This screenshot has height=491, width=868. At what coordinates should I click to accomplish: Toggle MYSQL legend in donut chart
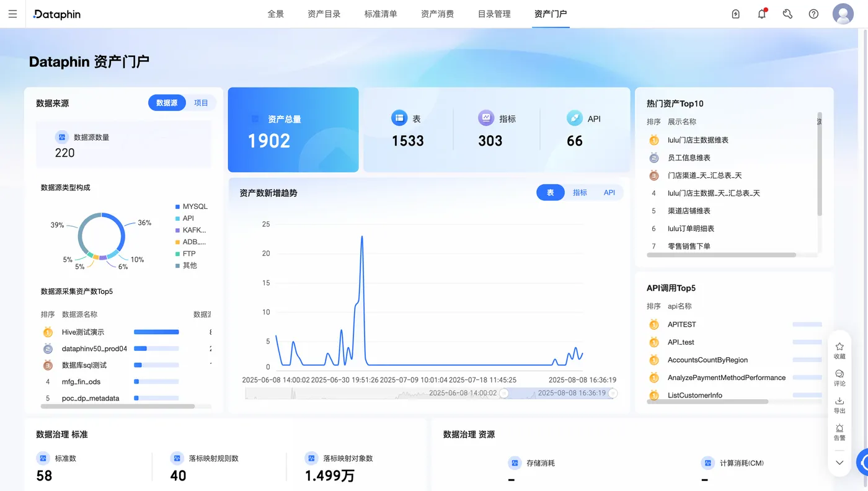[192, 206]
